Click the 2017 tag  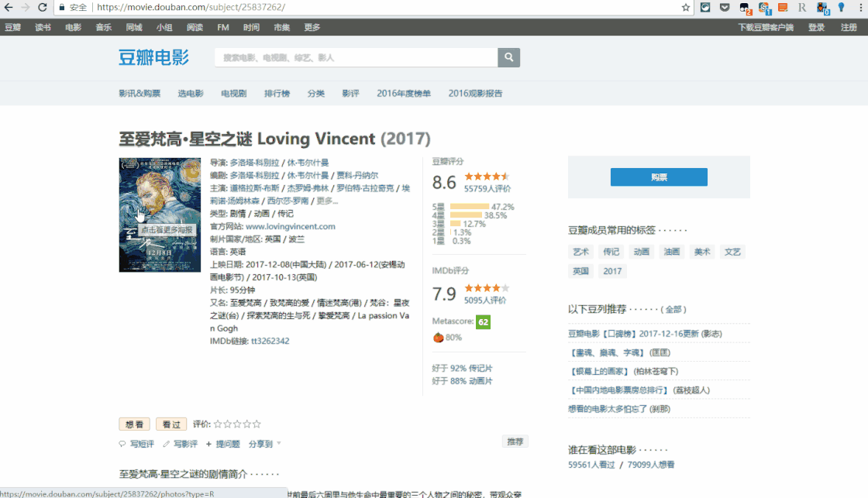coord(612,271)
